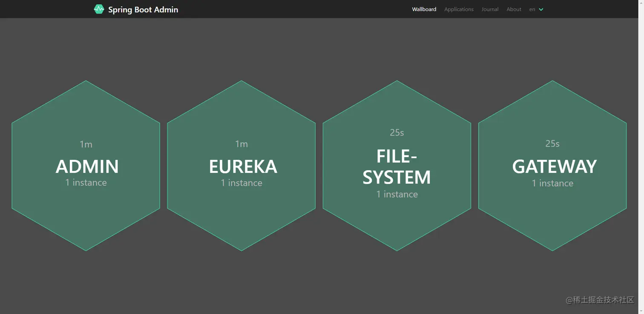Click the chevron next to the en language

pyautogui.click(x=541, y=9)
